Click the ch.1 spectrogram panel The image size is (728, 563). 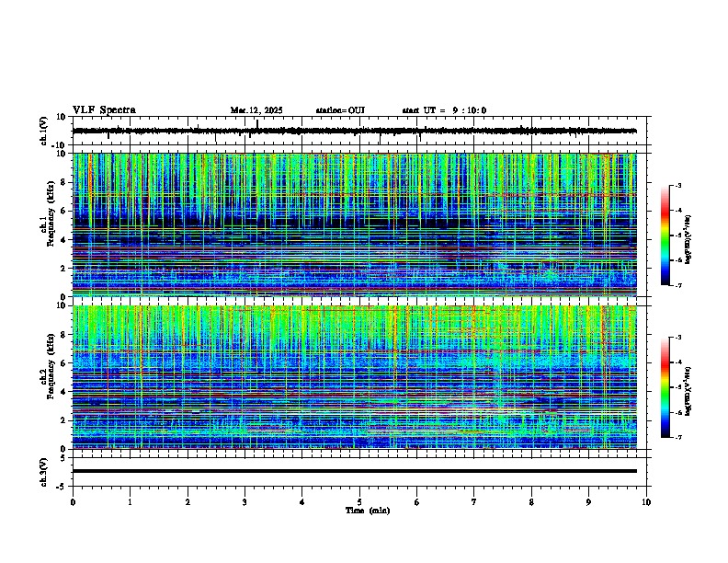(x=355, y=224)
